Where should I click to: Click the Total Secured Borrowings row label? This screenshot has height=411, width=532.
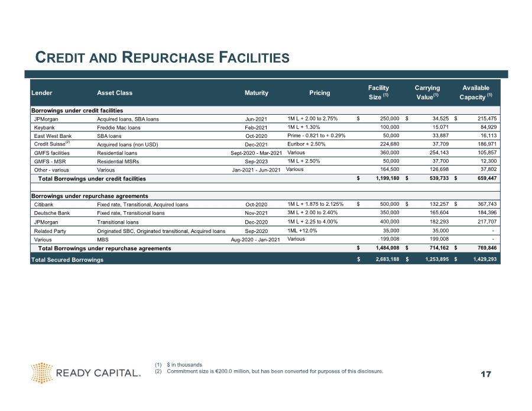[x=67, y=260]
